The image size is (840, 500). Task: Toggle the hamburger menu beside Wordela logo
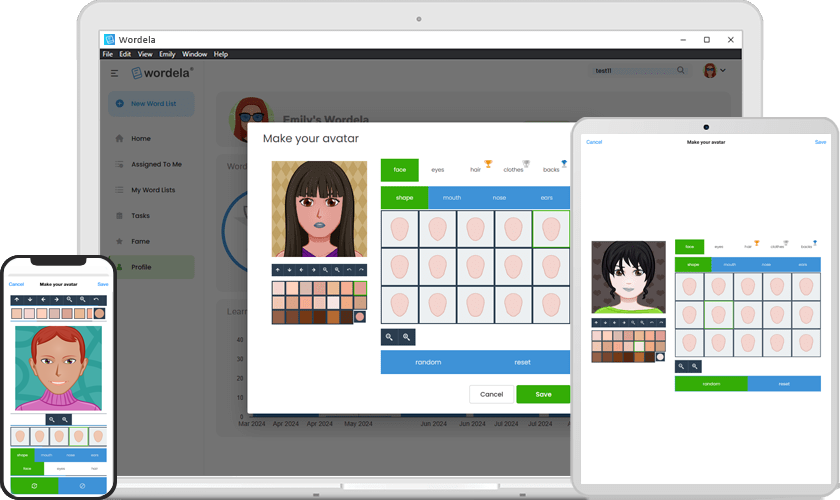tap(114, 73)
